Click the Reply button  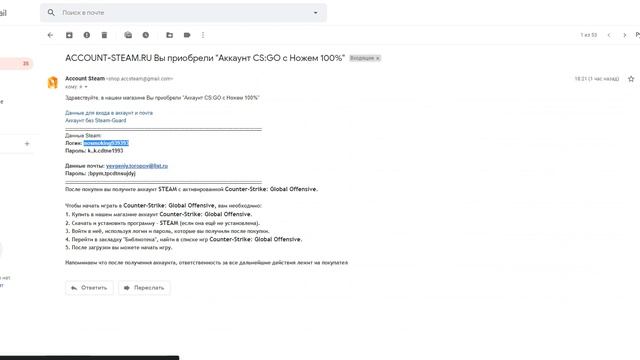(89, 288)
